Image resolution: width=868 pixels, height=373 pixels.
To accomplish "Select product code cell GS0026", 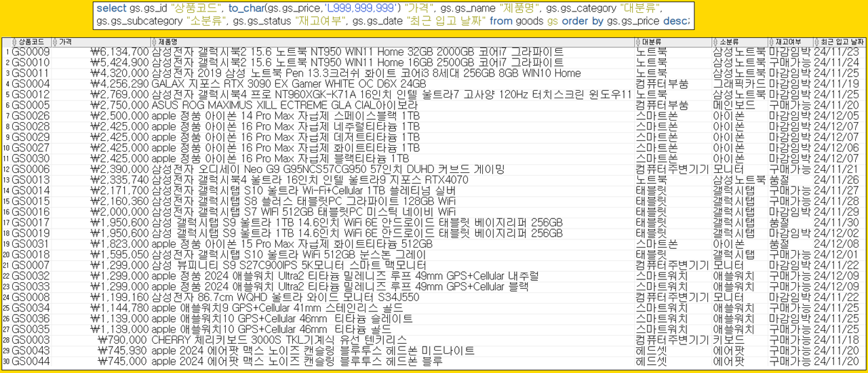I will (31, 116).
